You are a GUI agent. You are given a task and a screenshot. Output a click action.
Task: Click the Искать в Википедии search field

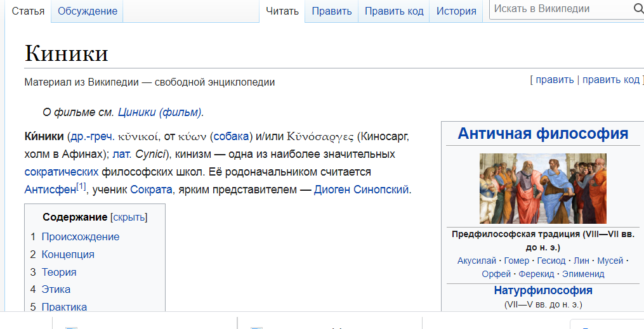tap(558, 9)
